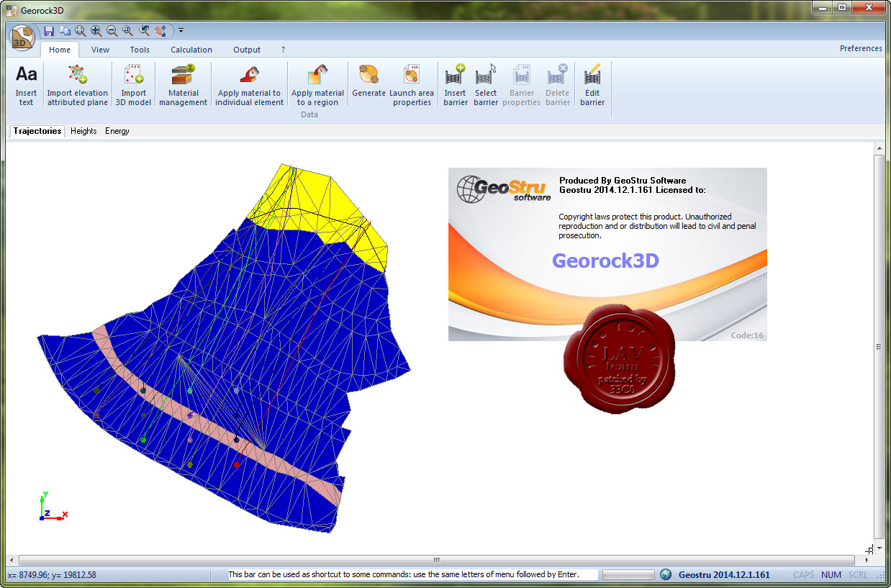Screen dimensions: 891x588
Task: Click the Zoom previous magnifier icon
Action: [144, 30]
